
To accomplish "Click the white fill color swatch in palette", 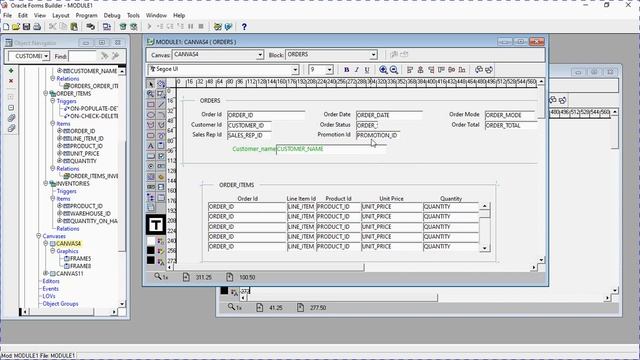I will (x=151, y=241).
